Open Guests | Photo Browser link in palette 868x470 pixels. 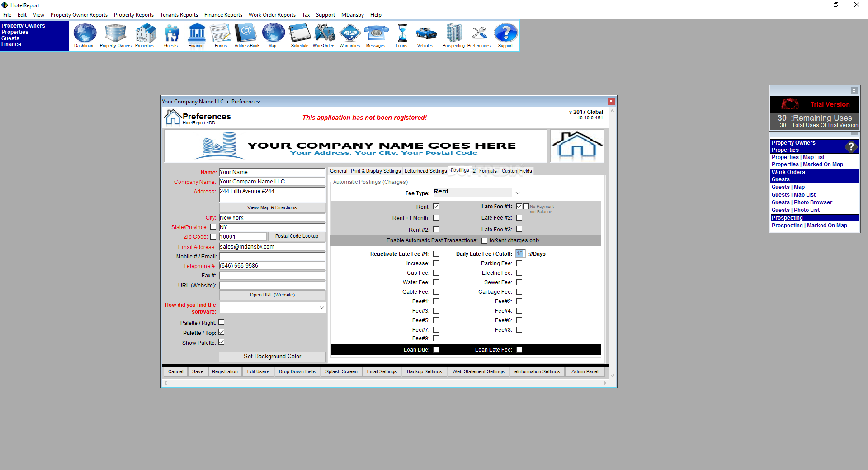tap(802, 202)
